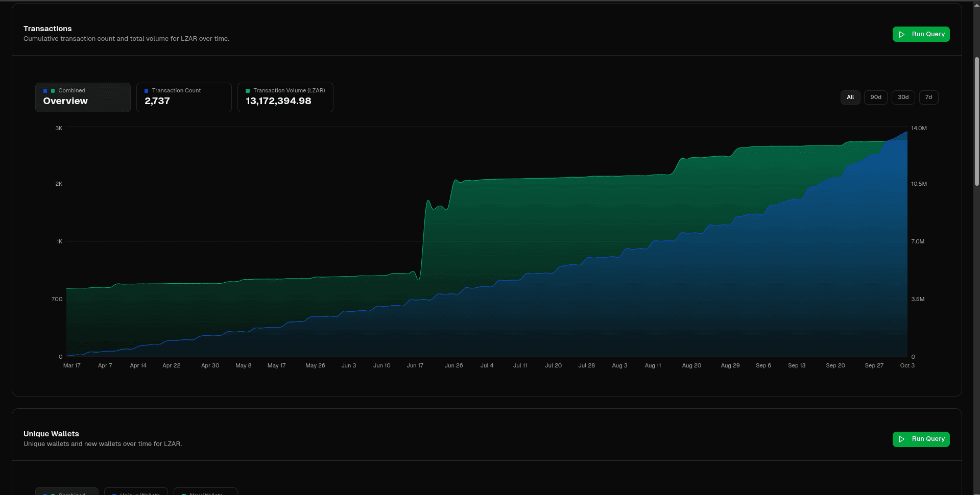
Task: Click the 10.5M right axis label
Action: (919, 184)
